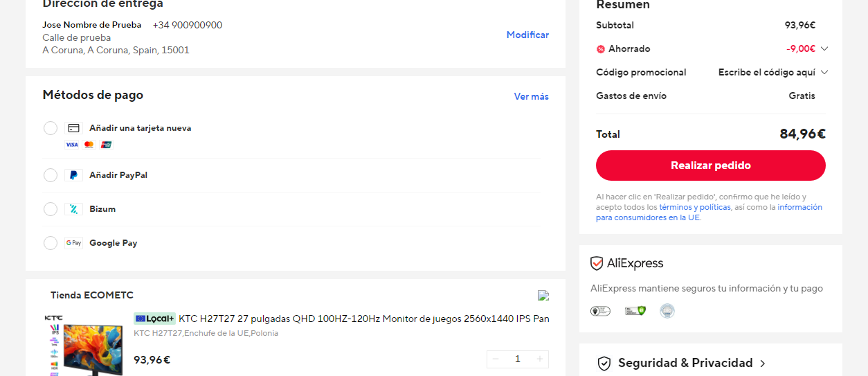Expand the Ahorrado savings details chevron
This screenshot has width=868, height=376.
[824, 48]
